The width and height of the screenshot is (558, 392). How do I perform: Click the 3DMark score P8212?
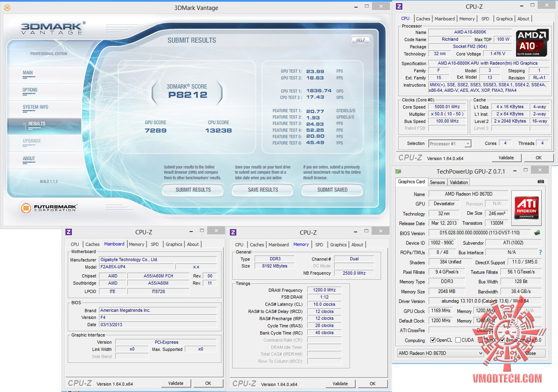188,95
